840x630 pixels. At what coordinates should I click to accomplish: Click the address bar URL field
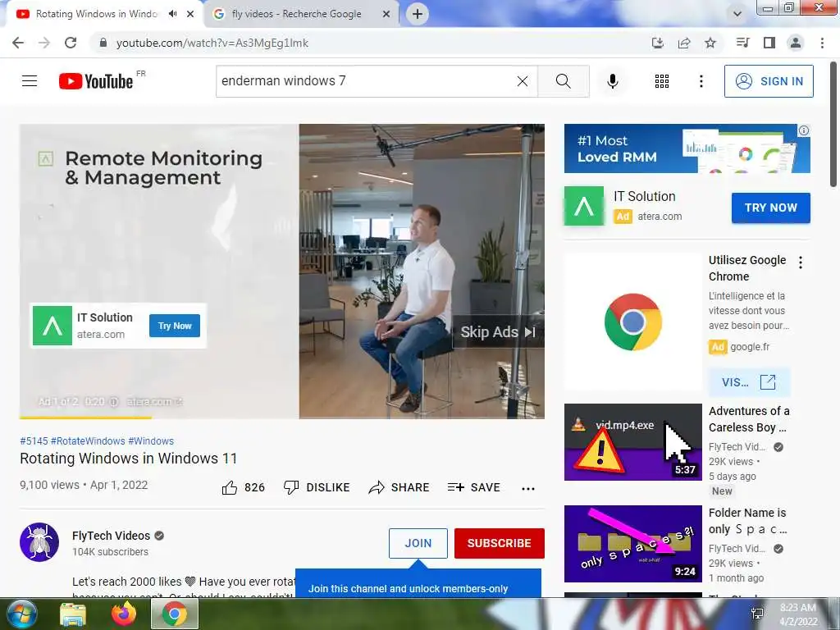(x=370, y=43)
